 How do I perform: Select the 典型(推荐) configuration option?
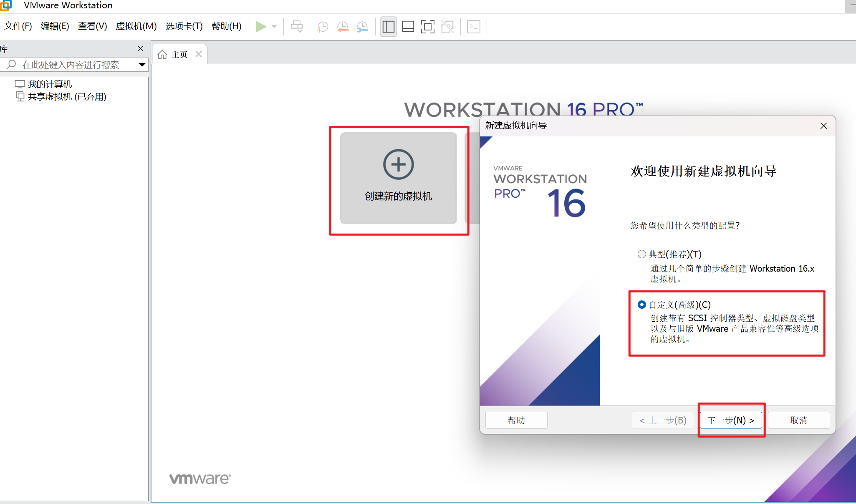[641, 254]
